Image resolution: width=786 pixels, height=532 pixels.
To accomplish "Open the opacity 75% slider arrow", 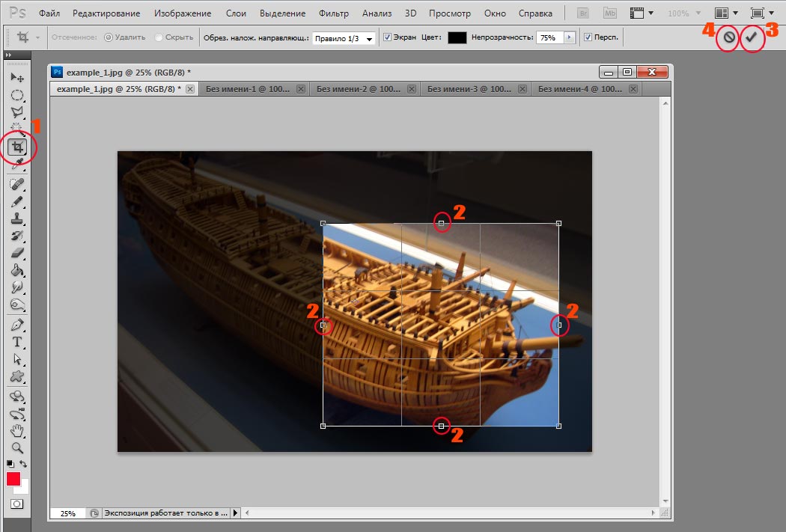I will coord(569,37).
